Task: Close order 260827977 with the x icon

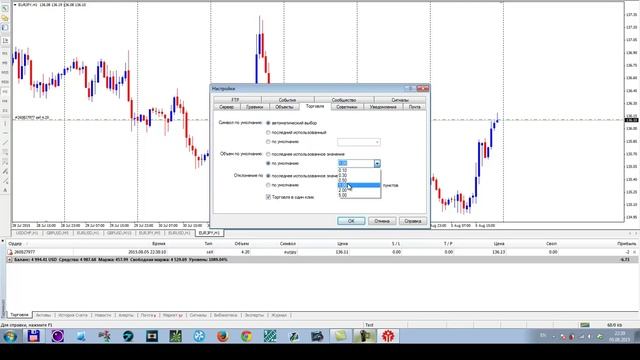Action: (634, 252)
